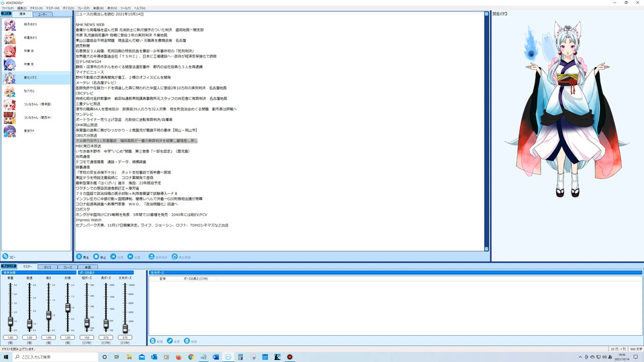
Task: Click the 話速 speed slider handle
Action: click(30, 324)
